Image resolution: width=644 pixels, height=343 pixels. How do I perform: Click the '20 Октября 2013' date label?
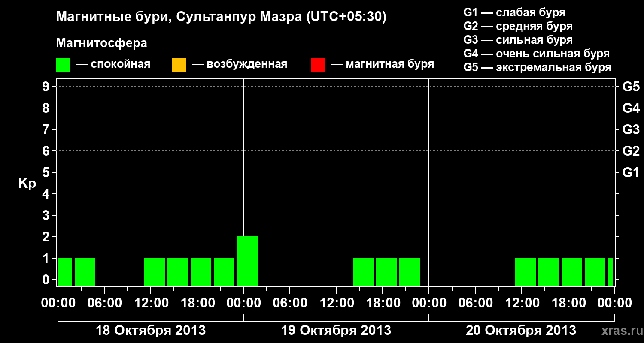521,331
